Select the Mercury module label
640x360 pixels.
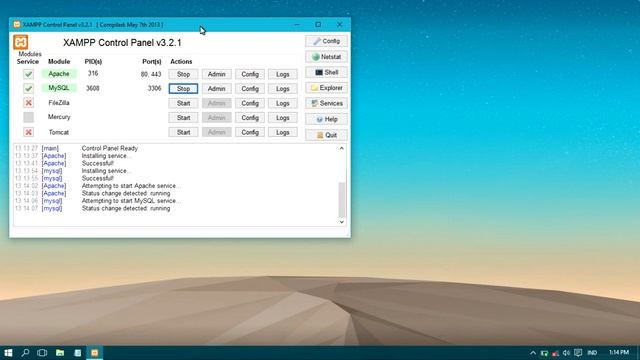59,117
